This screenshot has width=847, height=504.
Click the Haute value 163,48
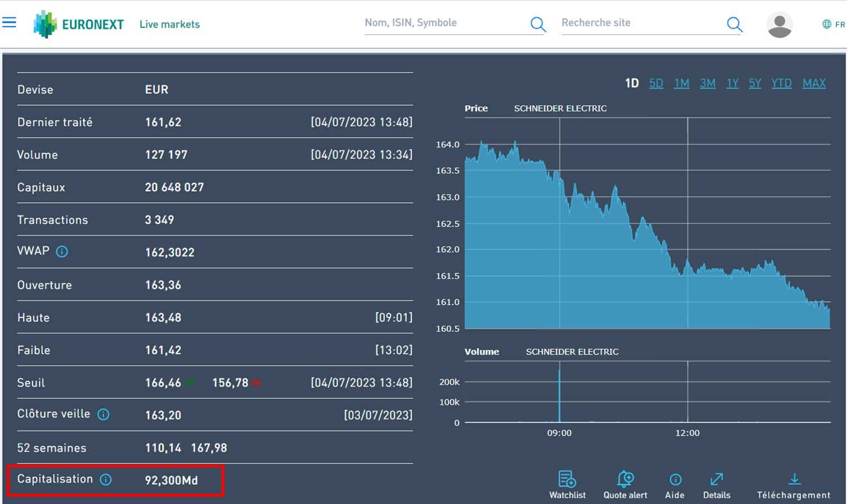point(163,318)
